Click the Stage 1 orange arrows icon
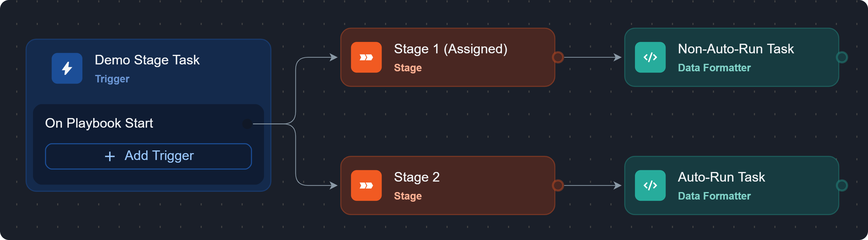 (366, 57)
